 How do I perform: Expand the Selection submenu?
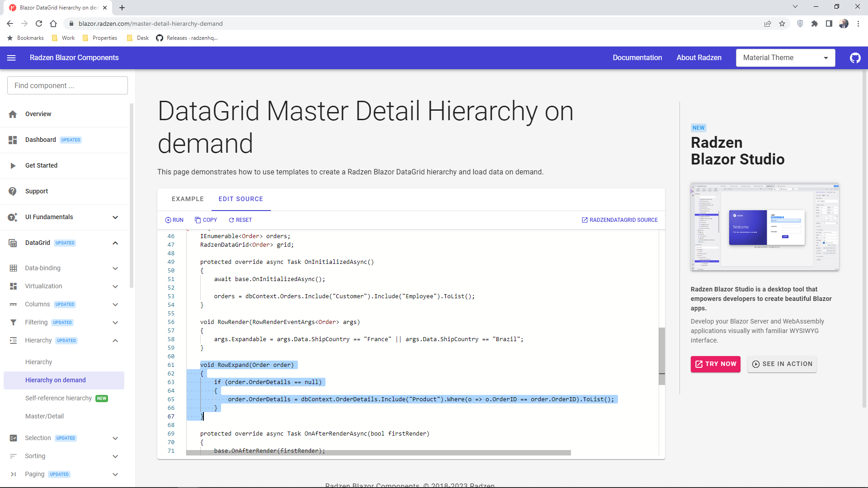click(x=115, y=438)
